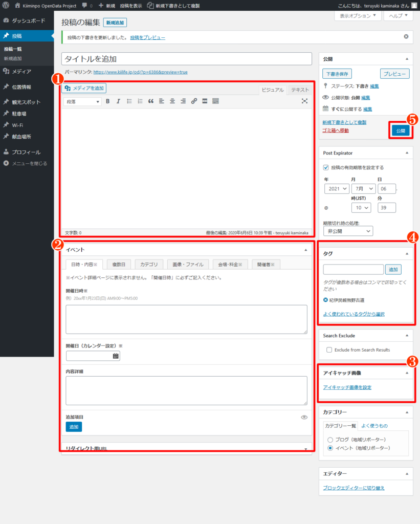The height and width of the screenshot is (524, 420).
Task: Insert a blockquote in the editor
Action: [x=151, y=101]
